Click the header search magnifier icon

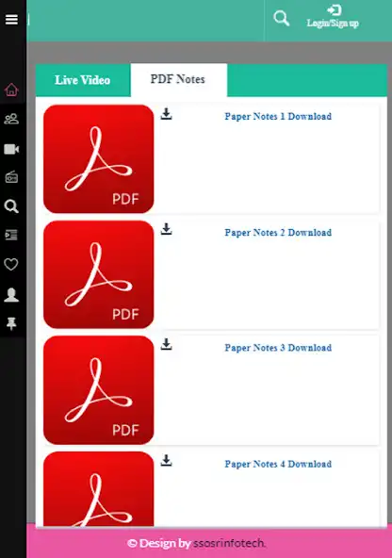pos(282,18)
